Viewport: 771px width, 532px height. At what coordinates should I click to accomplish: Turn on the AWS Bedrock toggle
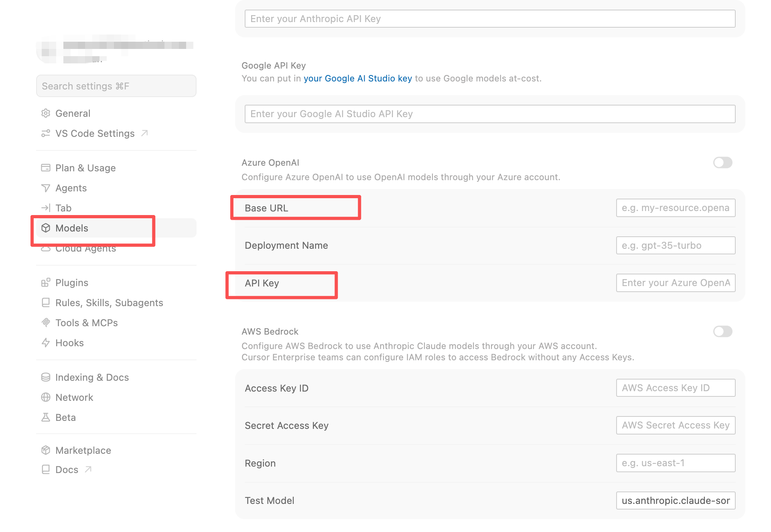[722, 331]
